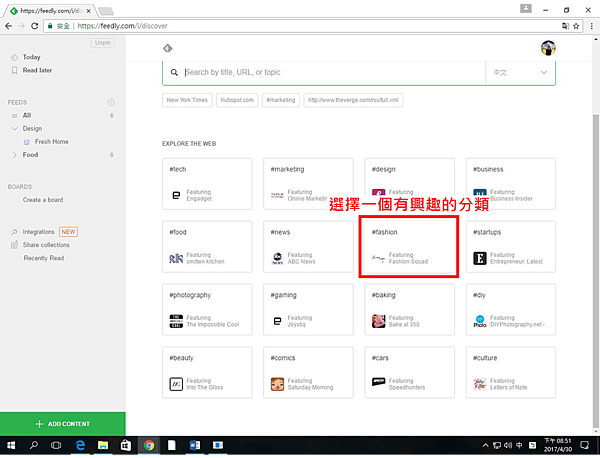The image size is (600, 458).
Task: Open the #culture topic card
Action: (x=510, y=373)
